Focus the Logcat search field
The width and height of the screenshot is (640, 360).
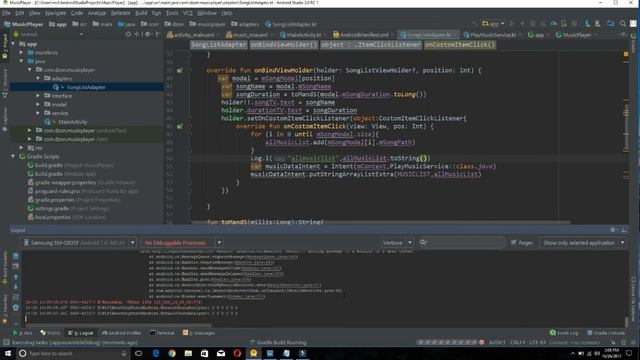463,243
